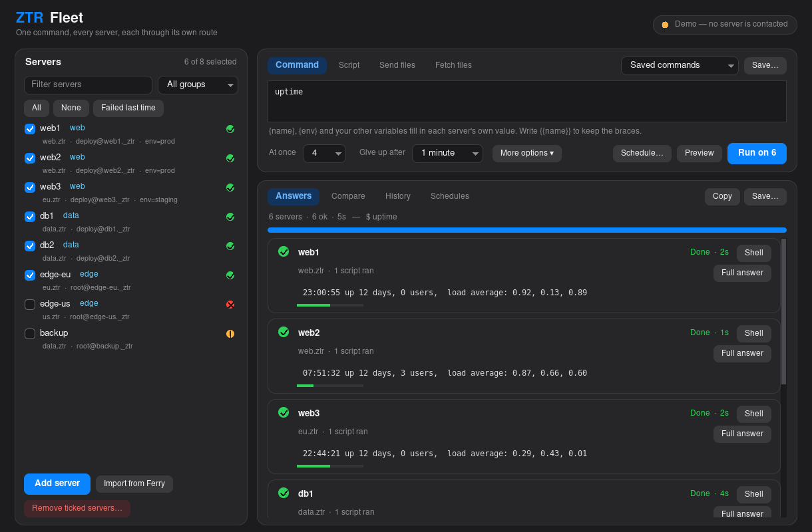This screenshot has width=812, height=532.
Task: Select All servers button
Action: click(x=37, y=108)
